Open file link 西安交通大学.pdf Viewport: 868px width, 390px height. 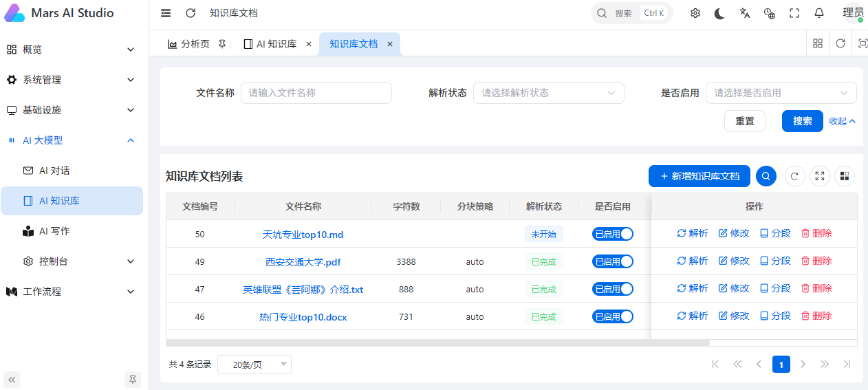click(x=303, y=262)
